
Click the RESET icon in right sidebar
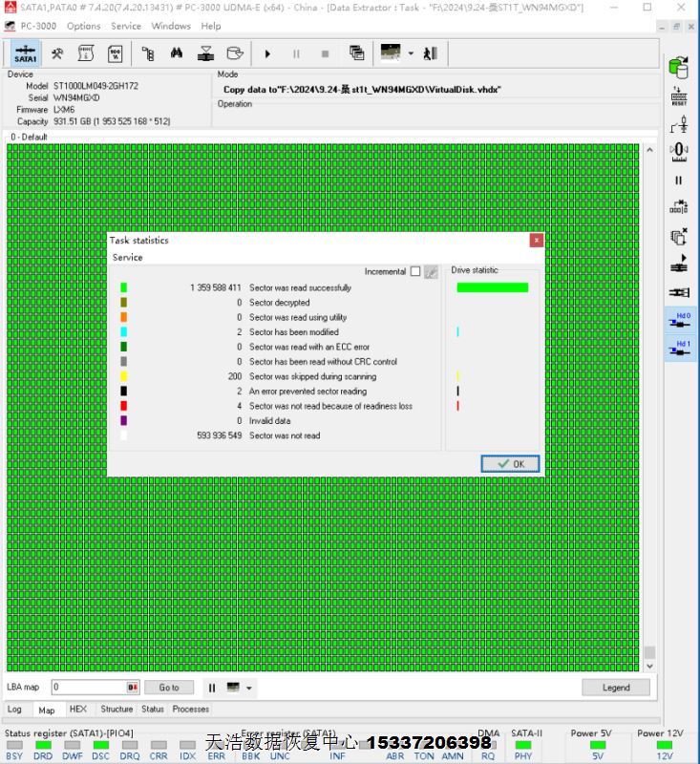679,95
